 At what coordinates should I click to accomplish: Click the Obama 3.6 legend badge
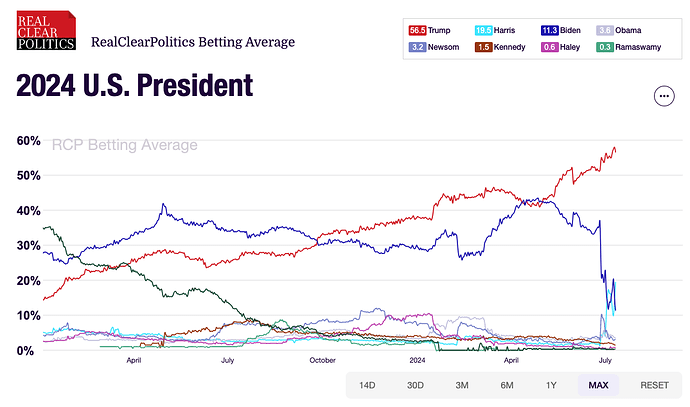[605, 30]
